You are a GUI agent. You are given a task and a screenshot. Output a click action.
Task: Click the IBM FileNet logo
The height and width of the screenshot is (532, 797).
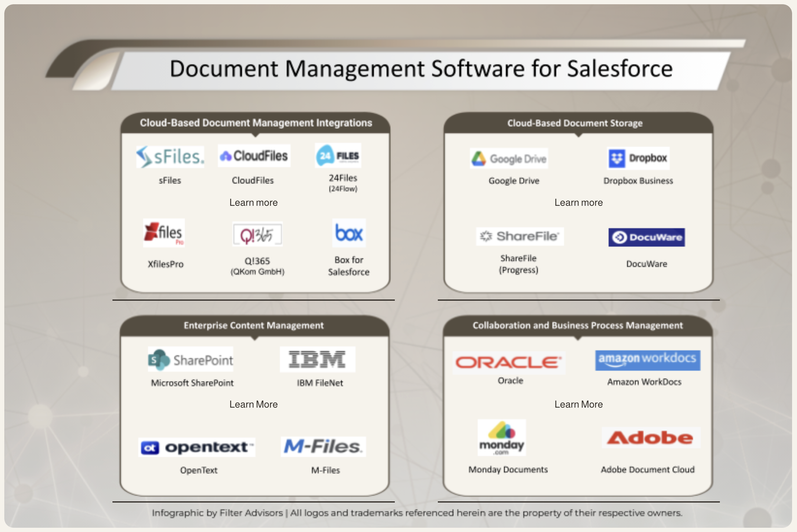point(317,359)
